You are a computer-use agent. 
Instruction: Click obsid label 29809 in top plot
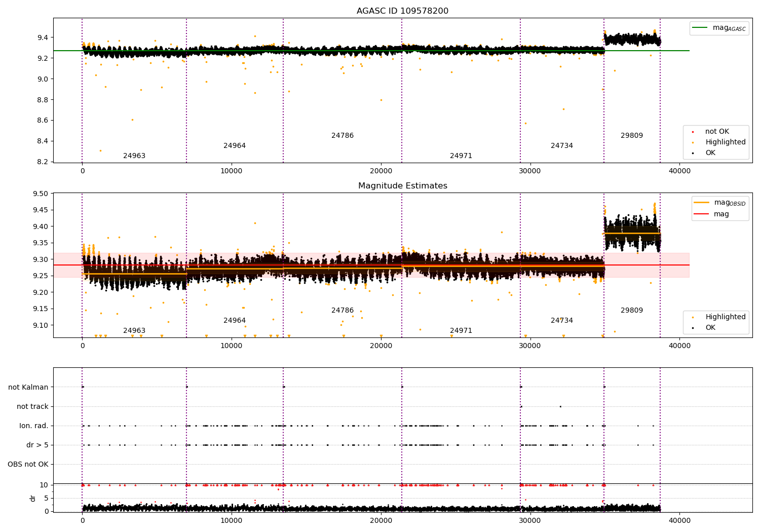tap(632, 136)
